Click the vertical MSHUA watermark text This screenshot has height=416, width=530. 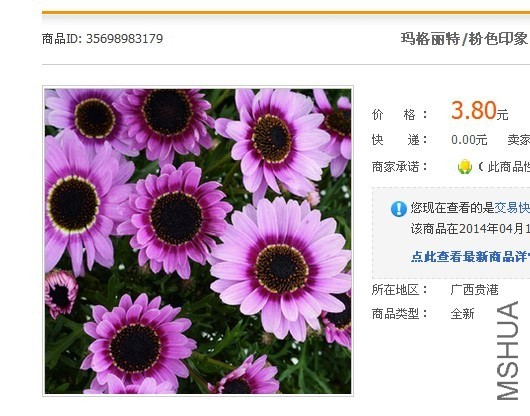508,350
